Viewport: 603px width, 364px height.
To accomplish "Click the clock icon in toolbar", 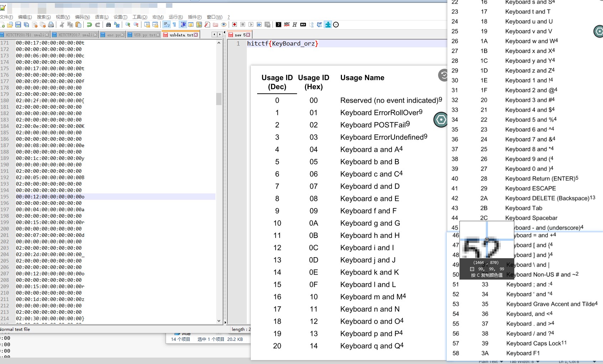I will 336,25.
